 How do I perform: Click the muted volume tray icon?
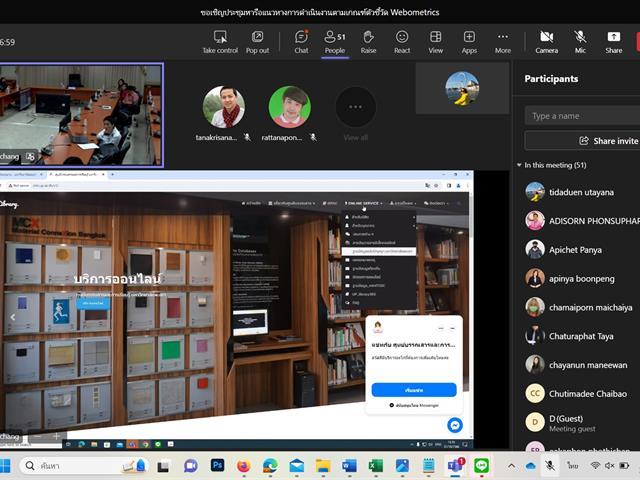pyautogui.click(x=609, y=465)
